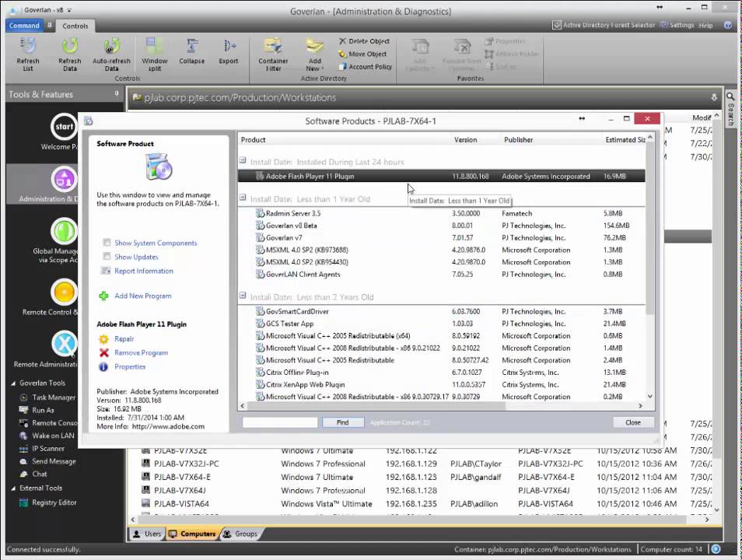Select PJLAB-VISTA64 computer in main list
The image size is (742, 560).
coord(182,504)
